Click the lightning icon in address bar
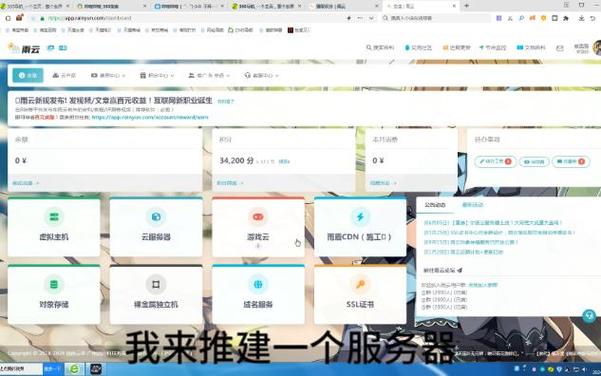 [348, 18]
